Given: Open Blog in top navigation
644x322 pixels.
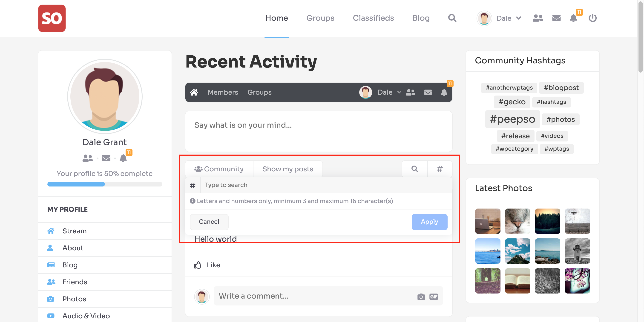Looking at the screenshot, I should click(x=421, y=18).
